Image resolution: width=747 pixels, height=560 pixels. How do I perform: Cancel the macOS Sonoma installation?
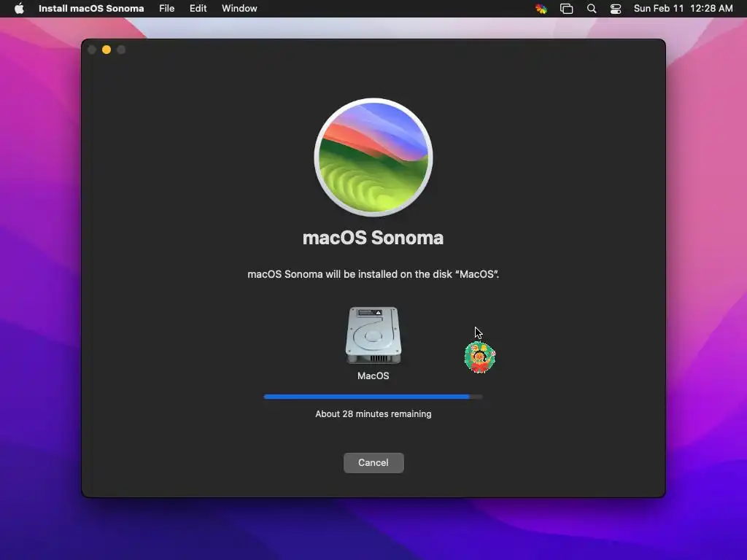coord(373,463)
